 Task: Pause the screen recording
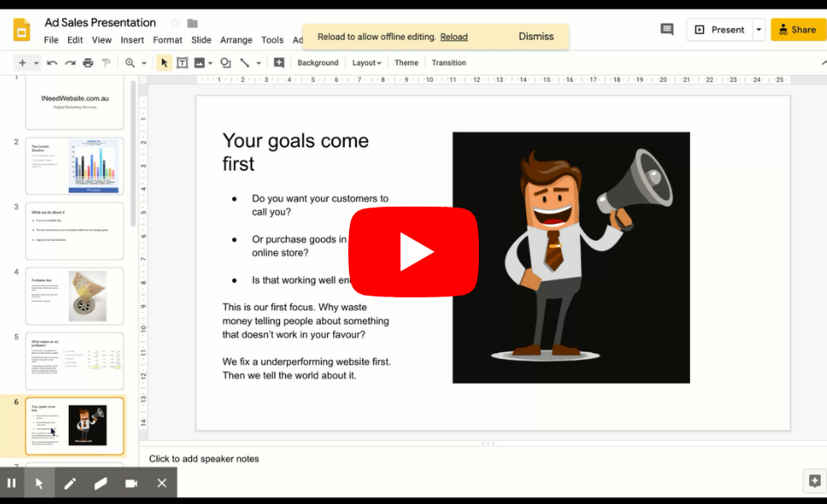pyautogui.click(x=11, y=483)
